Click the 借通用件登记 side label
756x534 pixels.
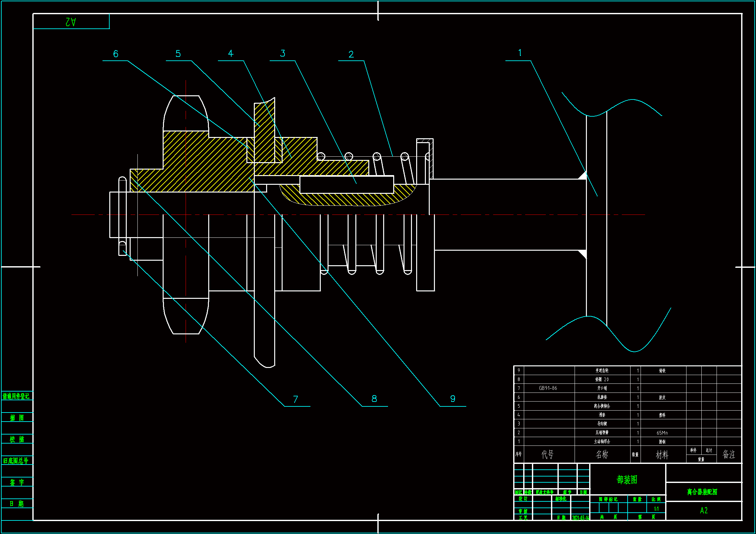click(16, 396)
